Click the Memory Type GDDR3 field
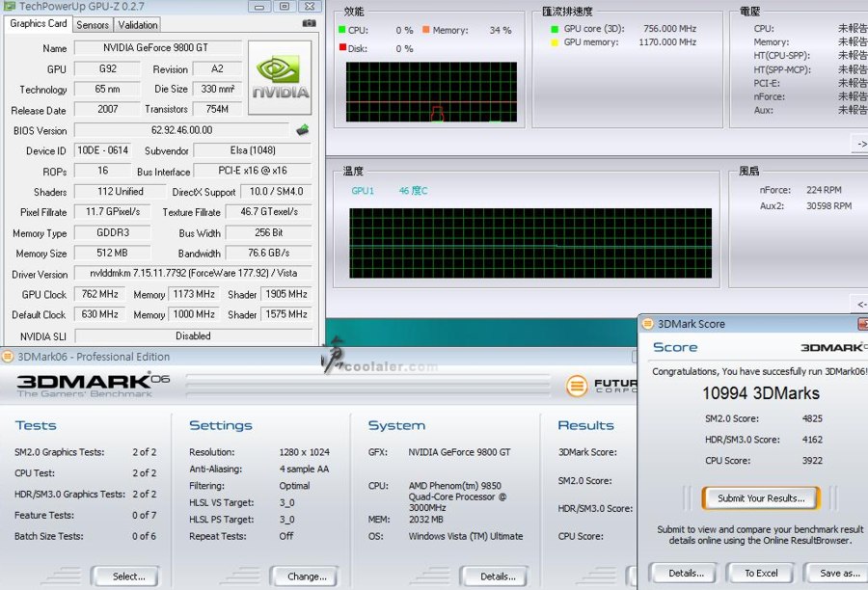 [113, 233]
